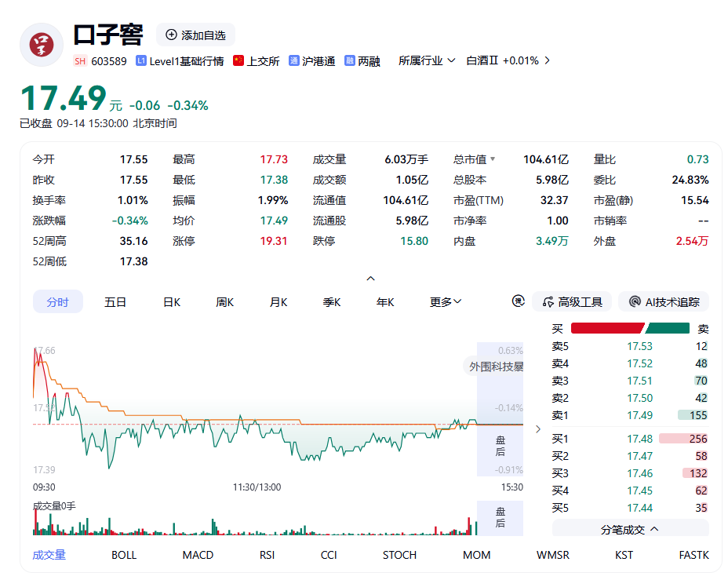Click the circular icon left of 高级工具
The image size is (728, 580).
518,301
